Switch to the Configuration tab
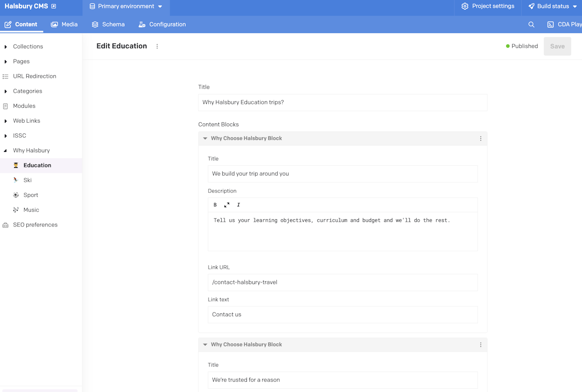 162,24
